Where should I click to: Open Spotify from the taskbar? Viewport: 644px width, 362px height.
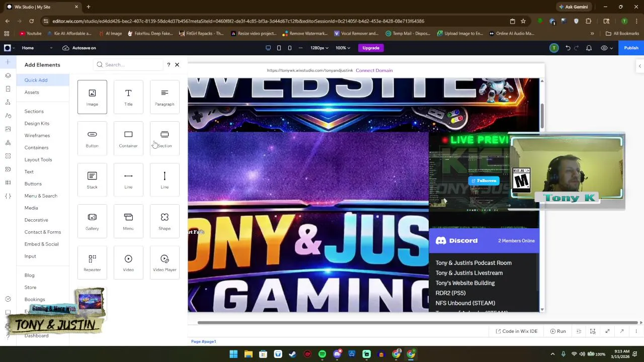(x=322, y=354)
